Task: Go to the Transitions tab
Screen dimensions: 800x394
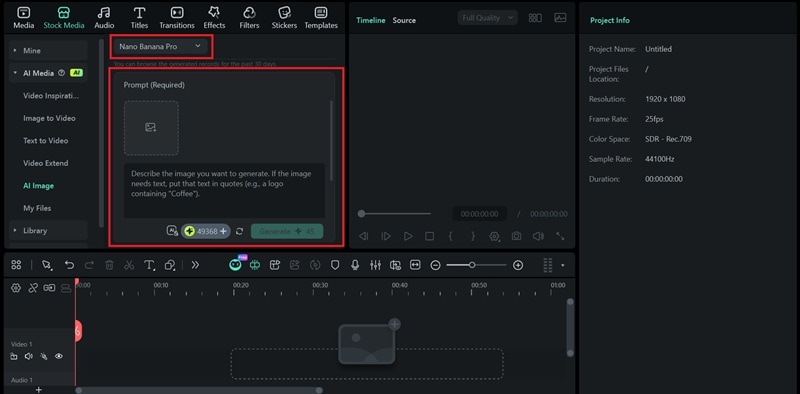Action: coord(177,18)
